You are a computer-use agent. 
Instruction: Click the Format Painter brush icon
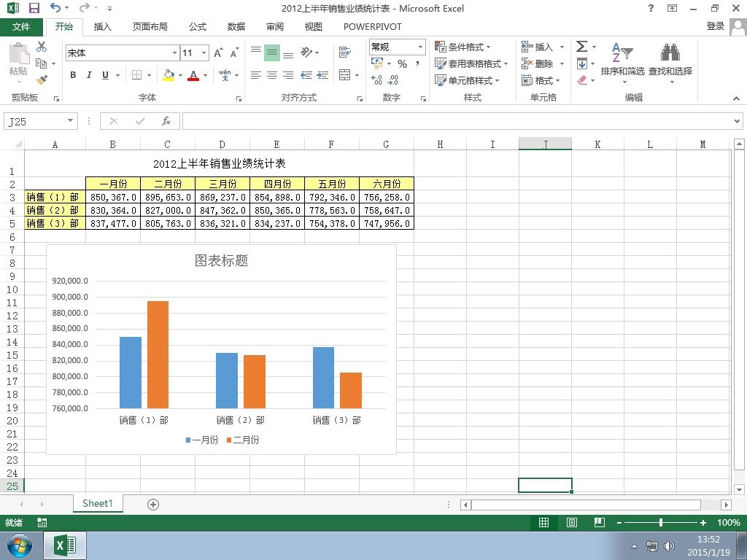pos(42,79)
